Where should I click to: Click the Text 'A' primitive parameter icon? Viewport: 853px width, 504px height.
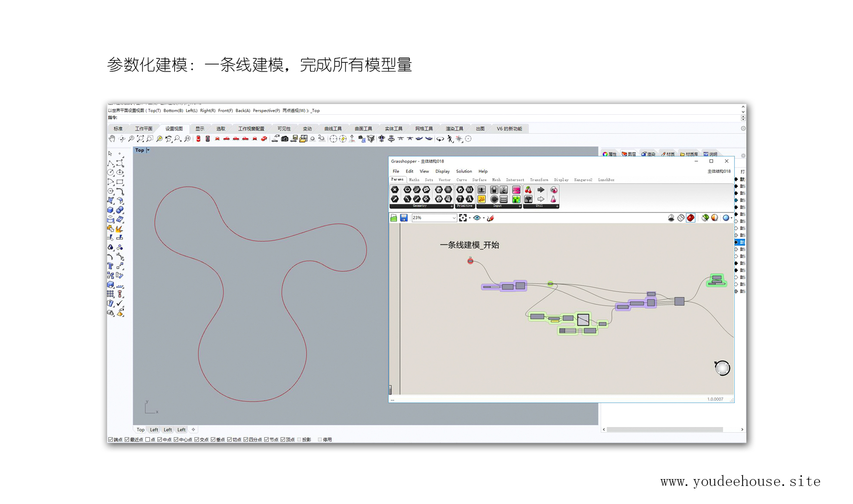pos(469,199)
